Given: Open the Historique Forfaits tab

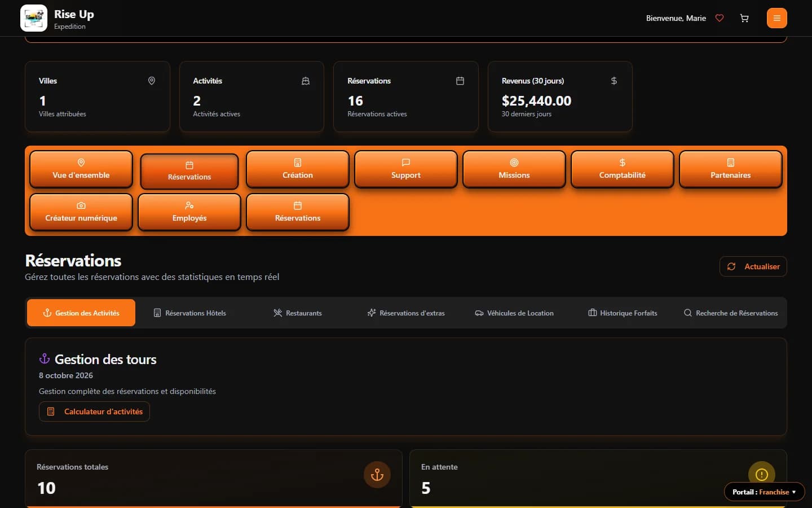Looking at the screenshot, I should 623,313.
